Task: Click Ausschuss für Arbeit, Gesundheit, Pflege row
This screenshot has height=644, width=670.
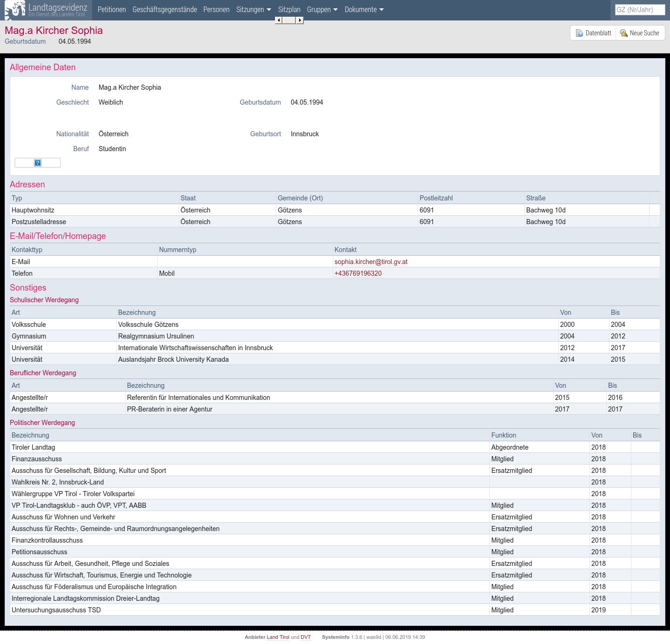Action: (x=335, y=564)
